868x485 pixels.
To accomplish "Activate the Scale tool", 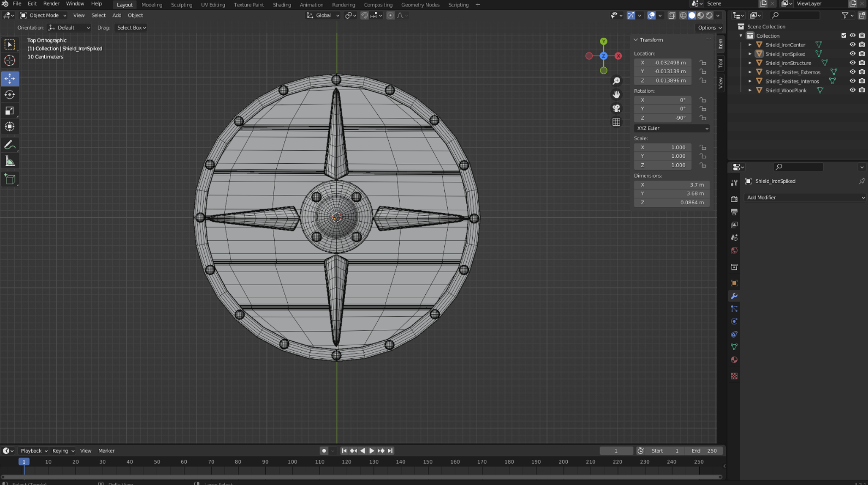I will click(x=10, y=111).
